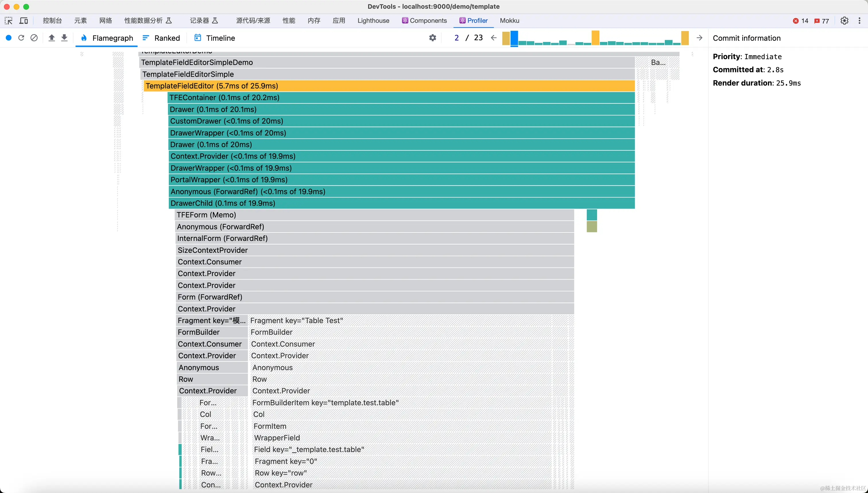Toggle the device toolbar icon
This screenshot has width=868, height=493.
click(24, 21)
